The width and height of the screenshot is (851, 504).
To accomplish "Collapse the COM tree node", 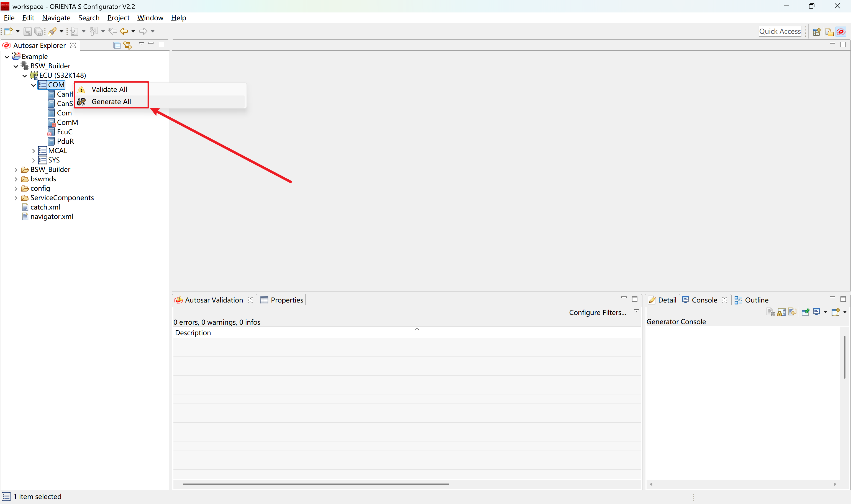I will point(33,85).
